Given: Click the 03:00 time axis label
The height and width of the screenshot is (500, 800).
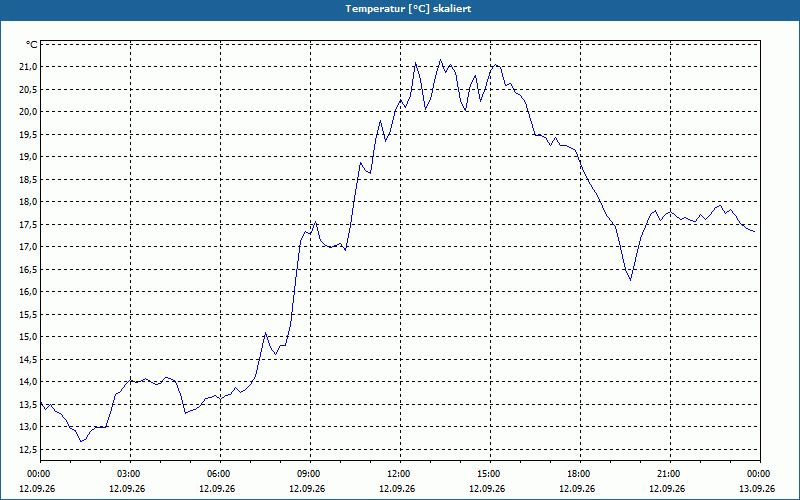Looking at the screenshot, I should (x=127, y=474).
